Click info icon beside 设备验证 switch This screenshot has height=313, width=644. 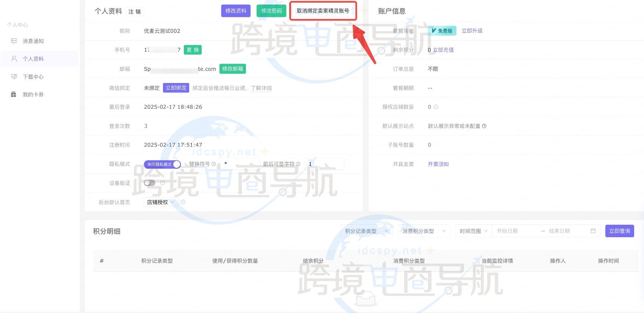[x=163, y=183]
